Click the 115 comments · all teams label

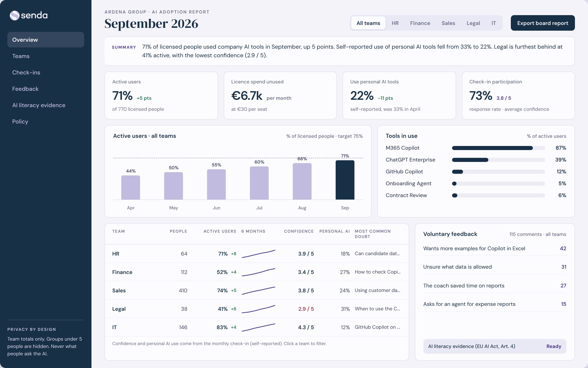coord(538,234)
